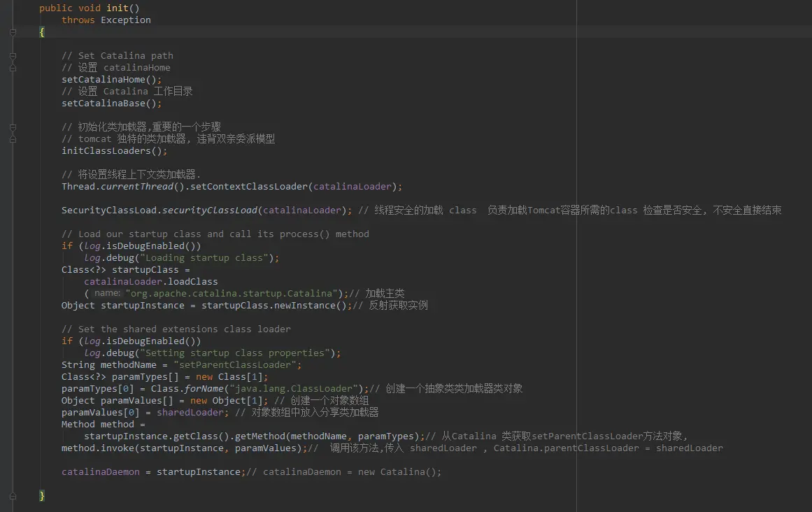Click fold end marker beside 'tomcat 独特的类加载器' comment
812x512 pixels.
click(13, 139)
